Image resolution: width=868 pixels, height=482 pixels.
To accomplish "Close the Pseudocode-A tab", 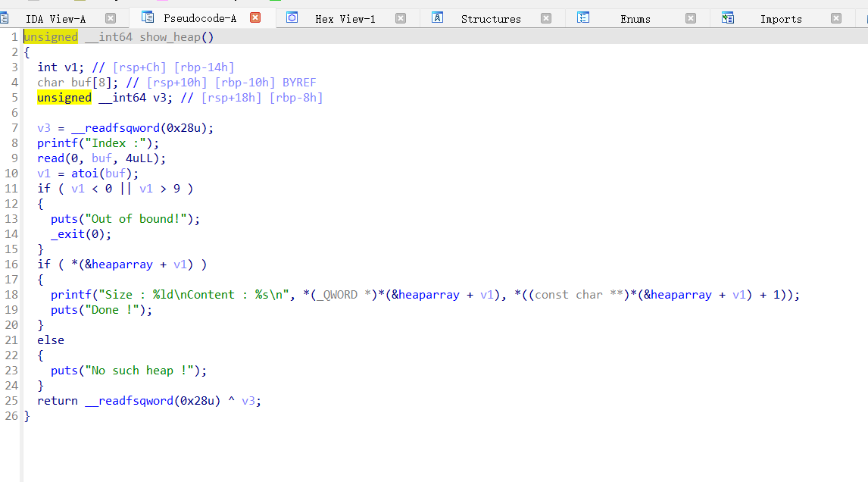I will click(255, 17).
